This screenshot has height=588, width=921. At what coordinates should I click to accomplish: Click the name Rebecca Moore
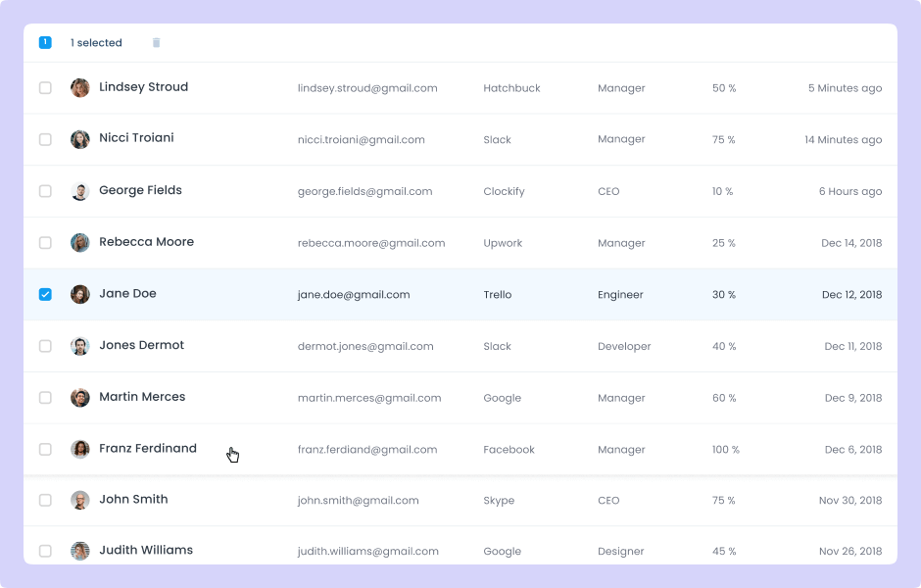click(146, 242)
